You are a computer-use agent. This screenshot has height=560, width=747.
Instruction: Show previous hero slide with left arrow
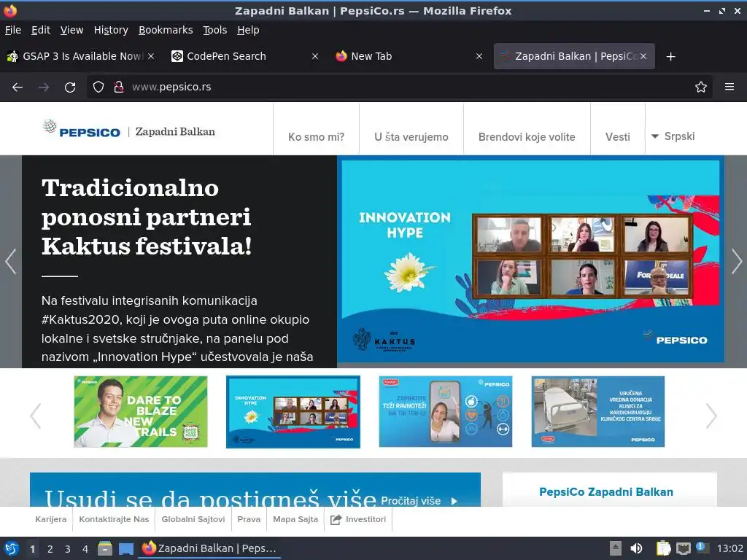pos(10,262)
